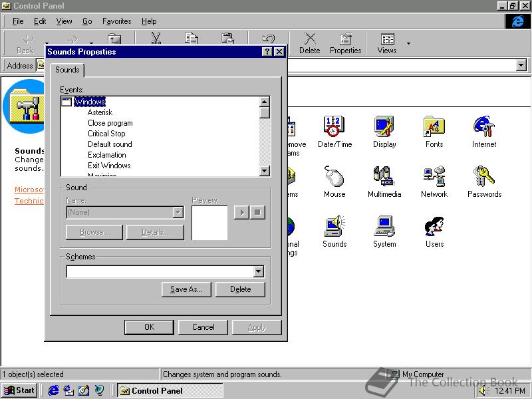The height and width of the screenshot is (399, 532).
Task: Open the Address bar dropdown arrow
Action: pos(521,65)
